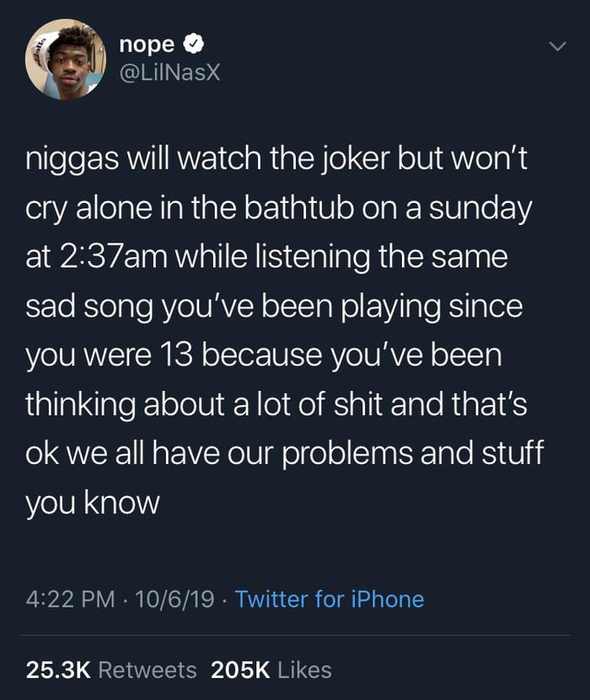The height and width of the screenshot is (700, 590).
Task: Open the circular profile avatar photo
Action: pos(66,59)
